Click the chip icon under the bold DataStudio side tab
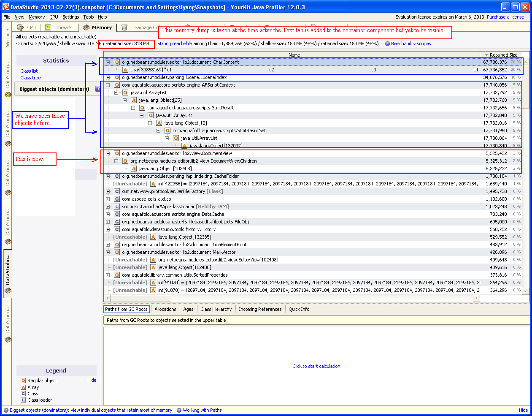The image size is (532, 416). coord(8,291)
